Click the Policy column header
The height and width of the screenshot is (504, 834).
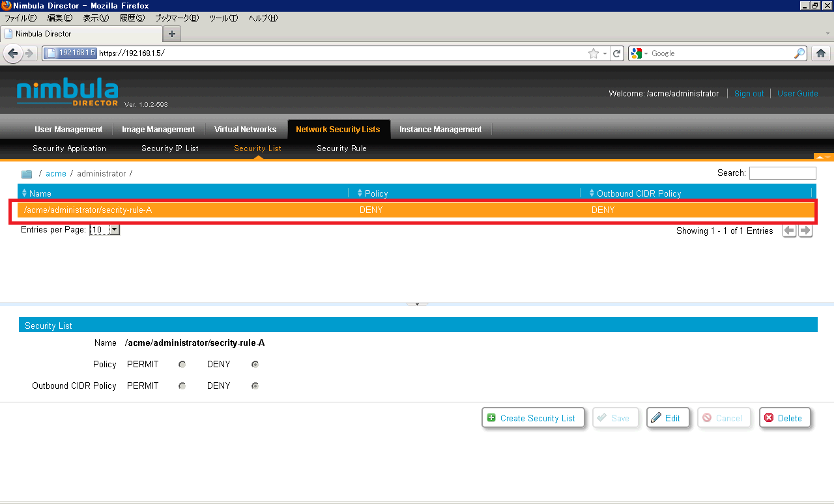[464, 193]
